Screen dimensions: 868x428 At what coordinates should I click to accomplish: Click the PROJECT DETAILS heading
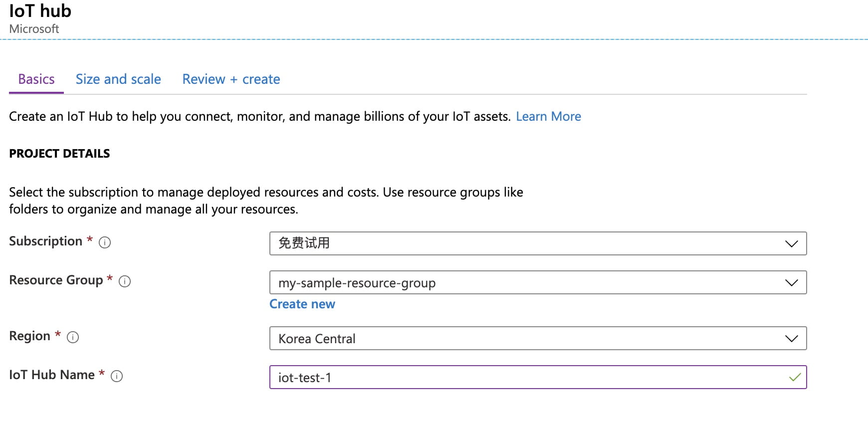pyautogui.click(x=59, y=154)
